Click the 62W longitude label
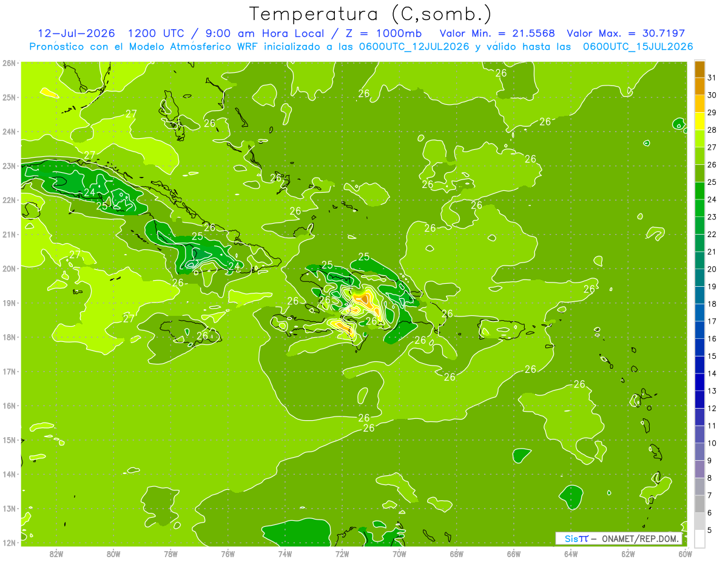Screen dimensions: 728x562 pyautogui.click(x=628, y=554)
